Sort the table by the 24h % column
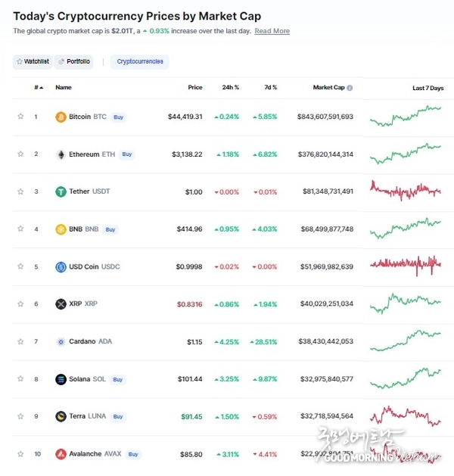Screen dimensions: 454x476 click(230, 88)
